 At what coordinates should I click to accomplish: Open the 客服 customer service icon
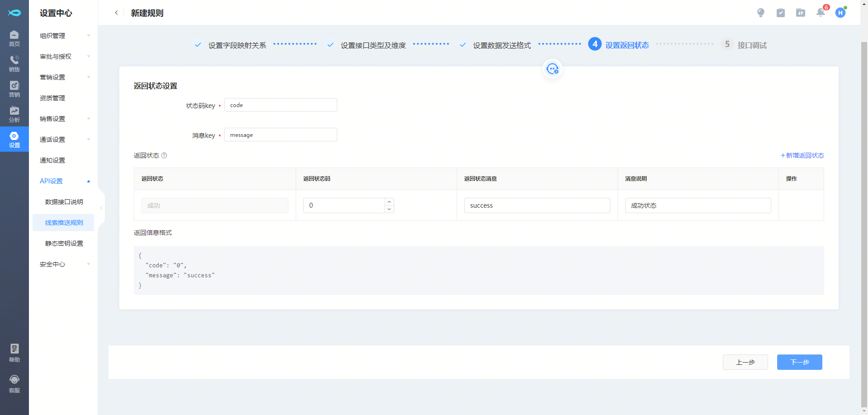pyautogui.click(x=14, y=383)
